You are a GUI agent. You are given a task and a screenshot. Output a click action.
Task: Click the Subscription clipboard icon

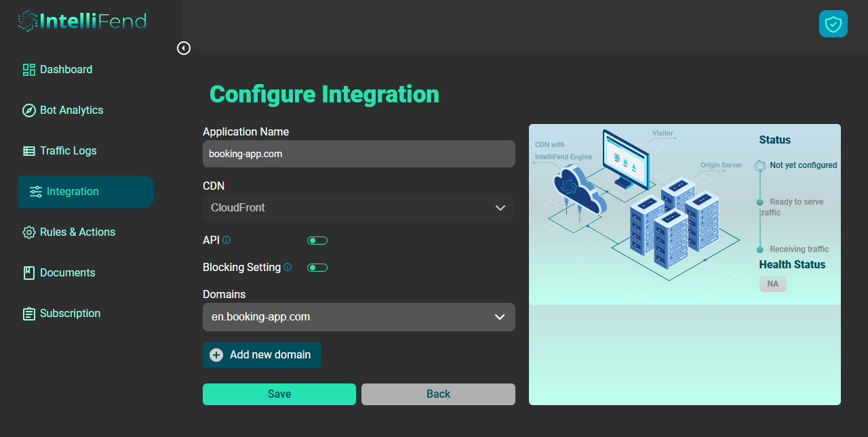click(29, 314)
